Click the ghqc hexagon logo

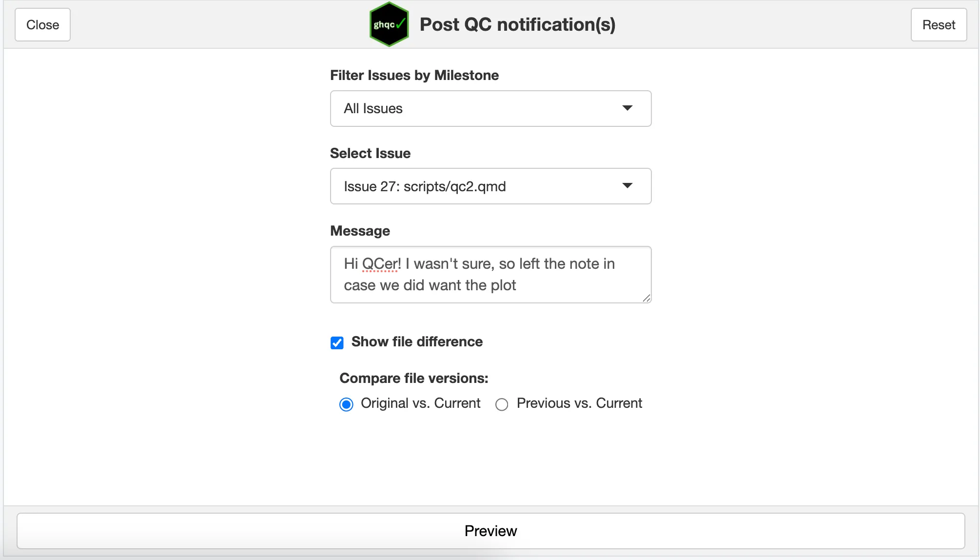coord(389,24)
